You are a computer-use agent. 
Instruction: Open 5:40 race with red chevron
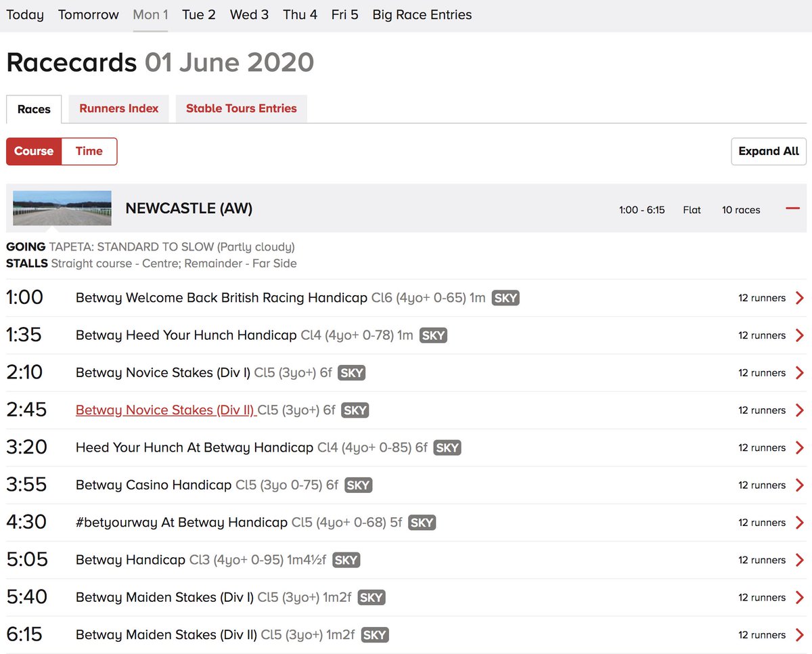click(x=800, y=598)
